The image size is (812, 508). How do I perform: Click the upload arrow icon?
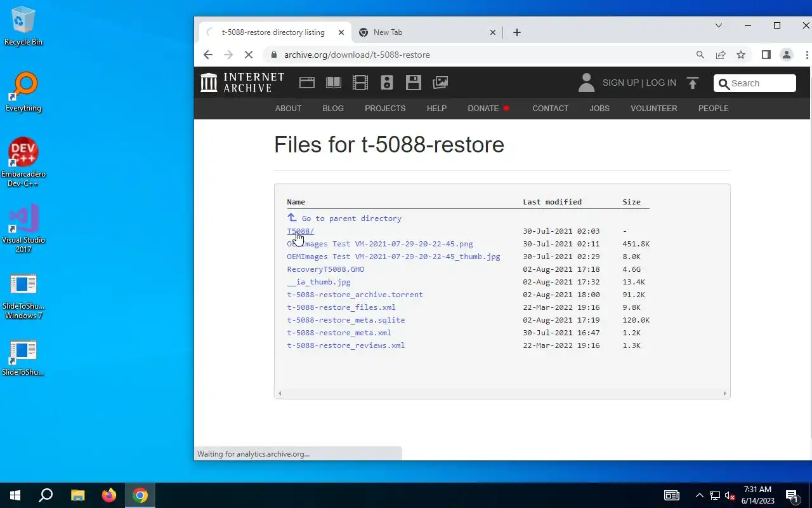point(693,83)
